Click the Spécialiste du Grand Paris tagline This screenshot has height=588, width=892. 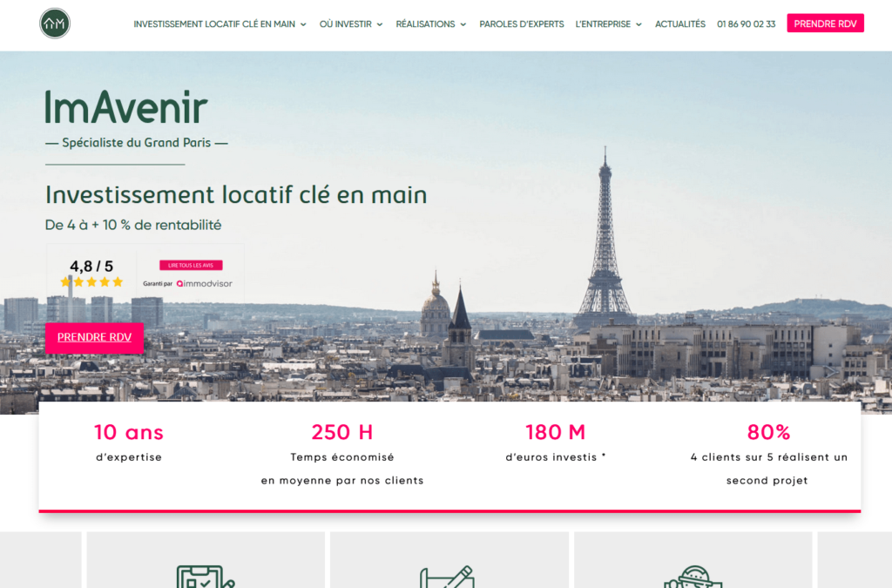point(137,143)
